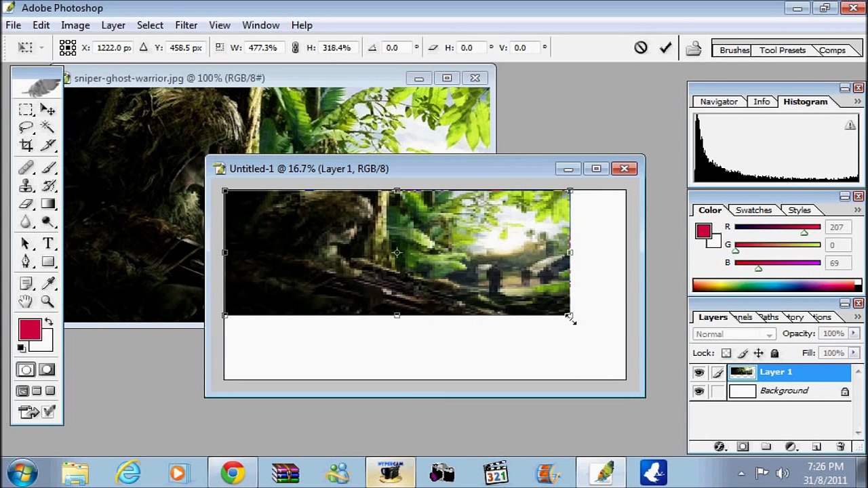This screenshot has width=868, height=488.
Task: Click the Add layer mask icon
Action: click(x=743, y=447)
